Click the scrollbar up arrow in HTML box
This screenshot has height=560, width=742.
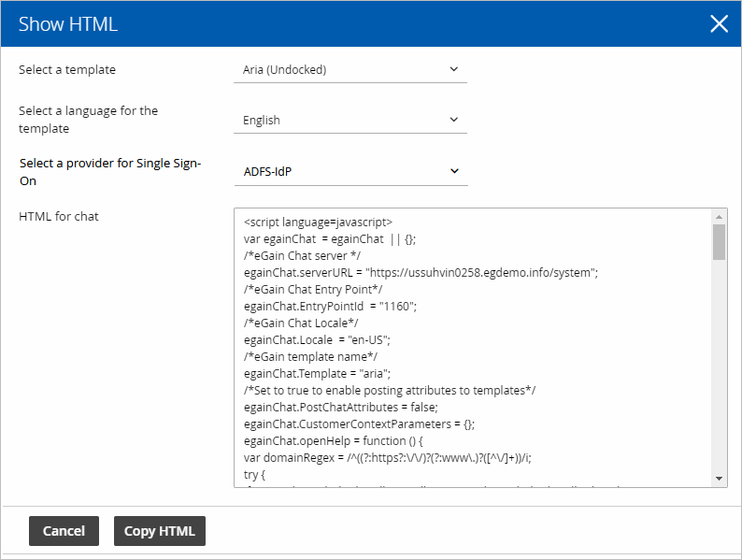click(x=719, y=217)
